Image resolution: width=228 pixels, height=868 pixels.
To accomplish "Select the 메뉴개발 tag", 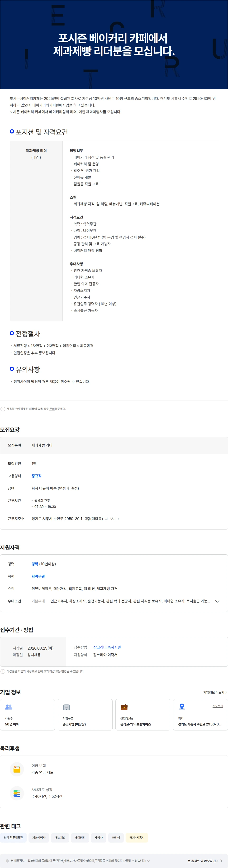I will [60, 837].
